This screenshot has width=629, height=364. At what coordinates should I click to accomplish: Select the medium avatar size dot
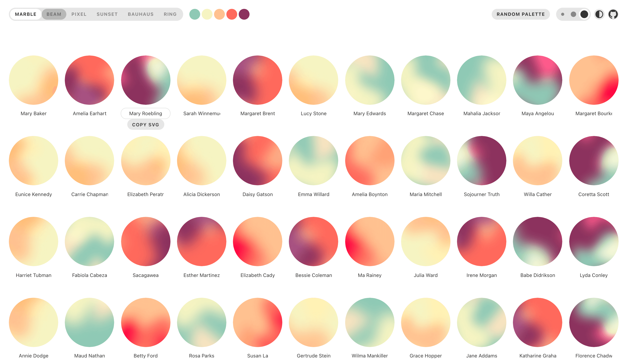point(573,14)
